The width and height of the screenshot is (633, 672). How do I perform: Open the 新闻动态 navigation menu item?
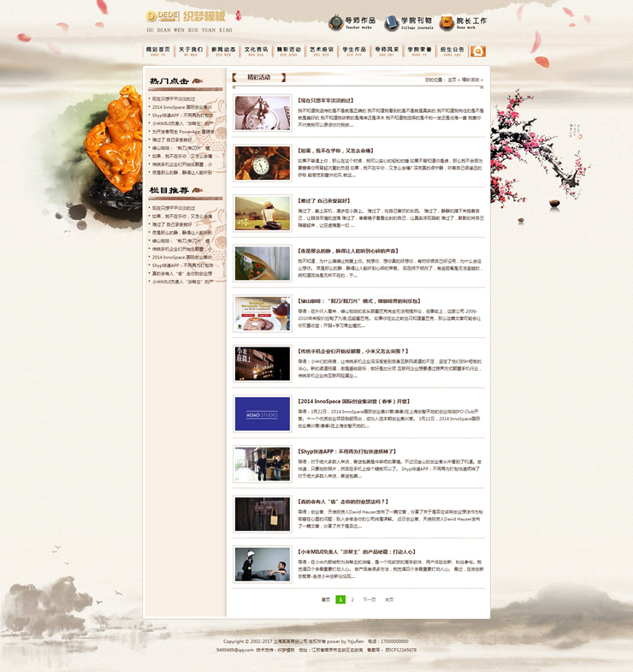223,51
